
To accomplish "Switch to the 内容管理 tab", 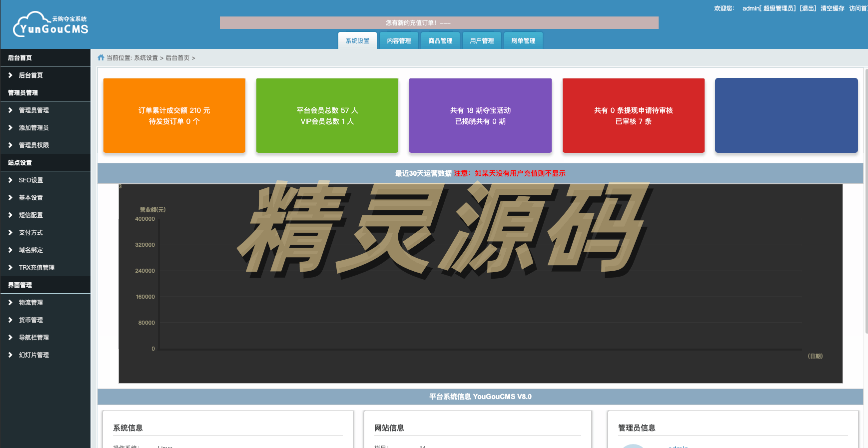I will (399, 41).
